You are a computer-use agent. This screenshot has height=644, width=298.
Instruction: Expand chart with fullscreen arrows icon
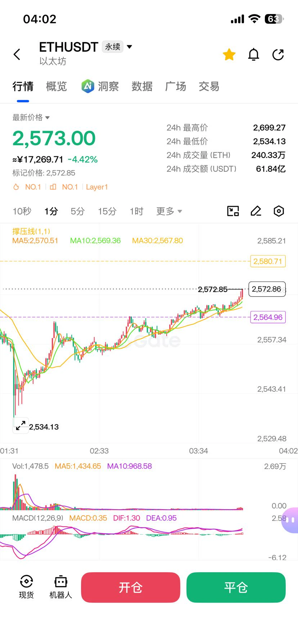pos(21,425)
